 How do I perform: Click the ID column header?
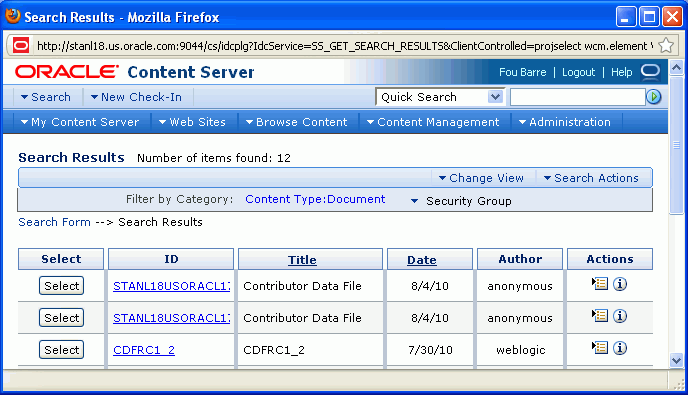(171, 259)
